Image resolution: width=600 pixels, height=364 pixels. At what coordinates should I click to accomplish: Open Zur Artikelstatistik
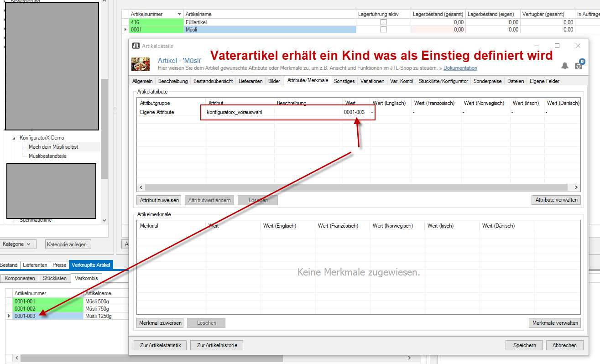(160, 345)
